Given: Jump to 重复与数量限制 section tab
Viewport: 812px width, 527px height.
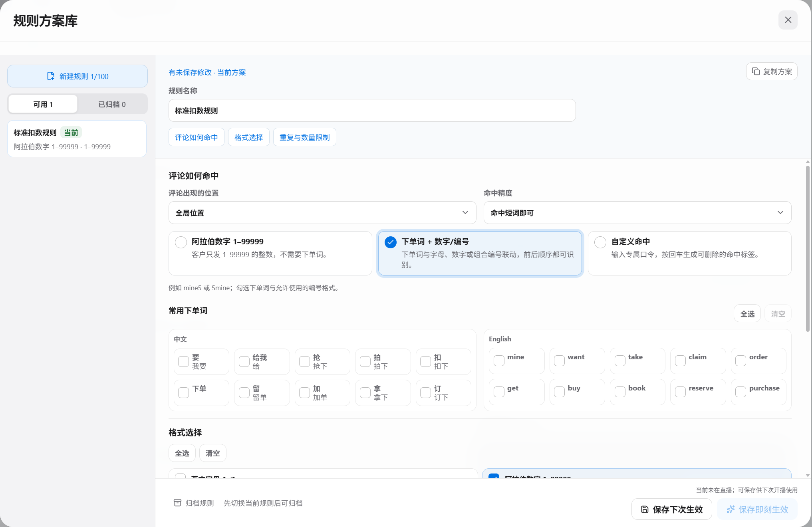Looking at the screenshot, I should pos(304,137).
